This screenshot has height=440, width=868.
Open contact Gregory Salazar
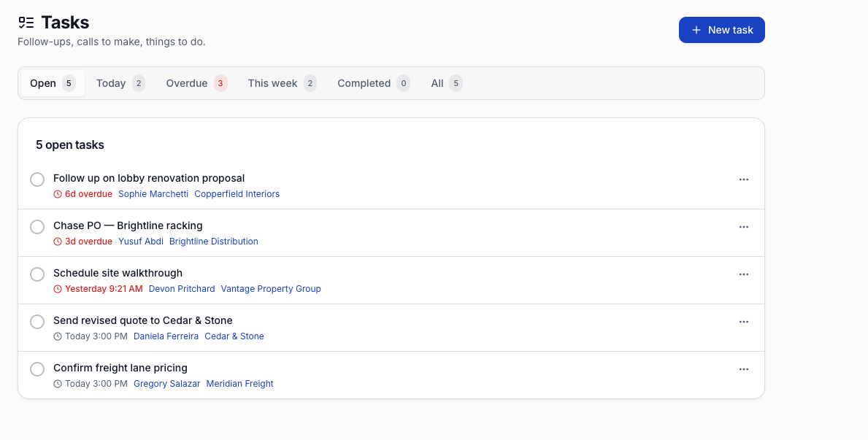(x=166, y=384)
